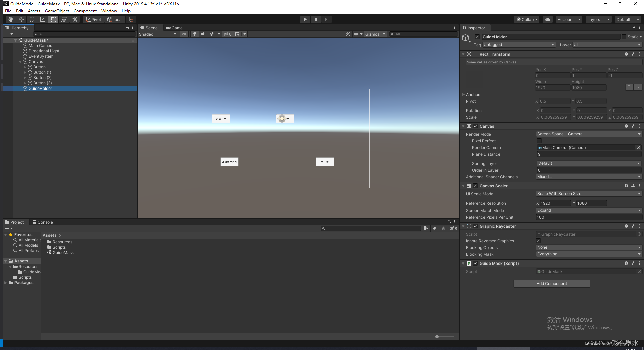Select GuideHolder in Hierarchy
Image resolution: width=644 pixels, height=350 pixels.
pos(40,89)
